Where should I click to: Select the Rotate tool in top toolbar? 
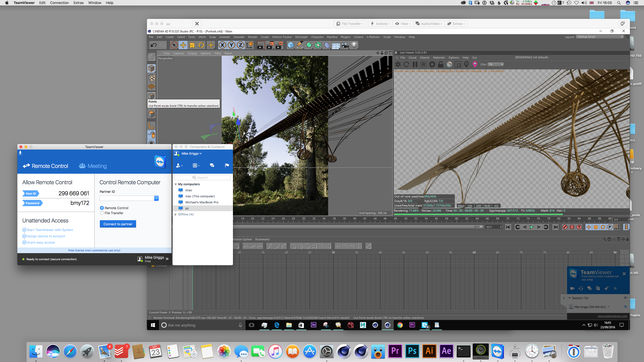(201, 45)
